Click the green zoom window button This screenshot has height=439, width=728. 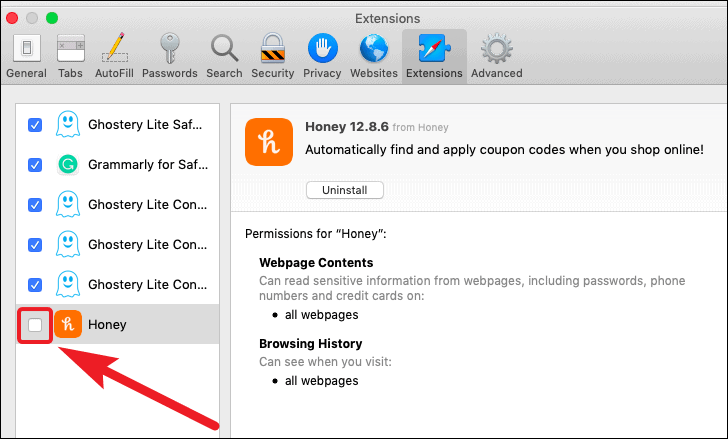pyautogui.click(x=52, y=18)
